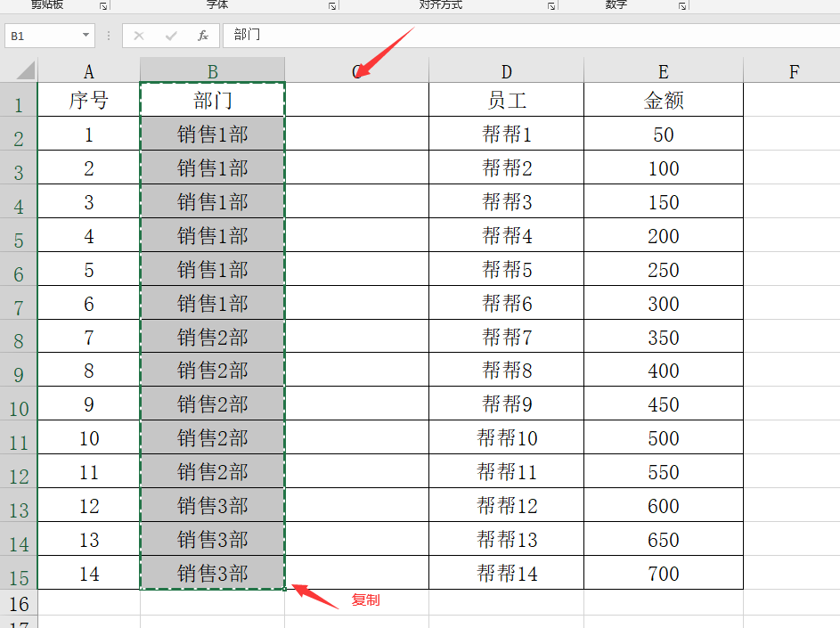Click the amount cell 250
The image size is (840, 628).
(x=664, y=269)
